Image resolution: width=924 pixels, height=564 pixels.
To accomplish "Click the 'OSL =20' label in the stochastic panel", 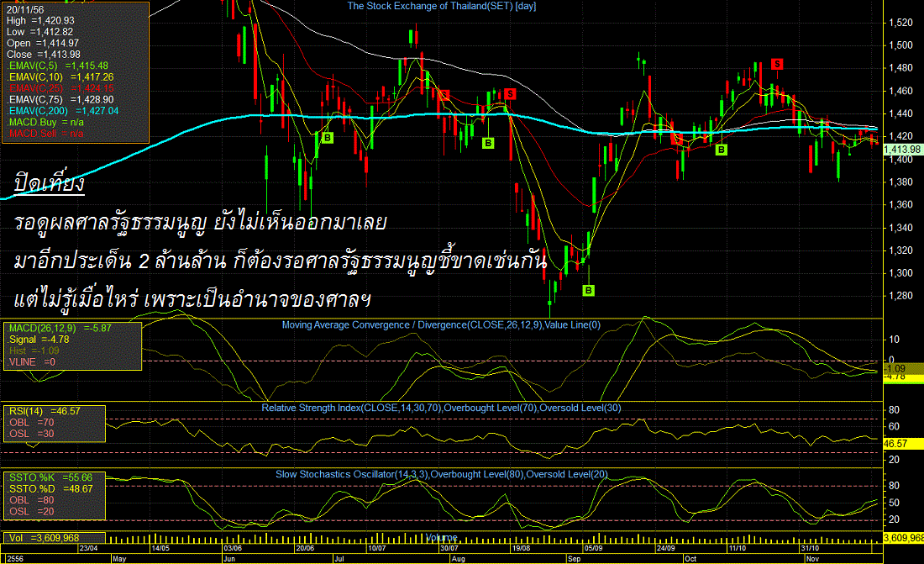I will point(31,512).
